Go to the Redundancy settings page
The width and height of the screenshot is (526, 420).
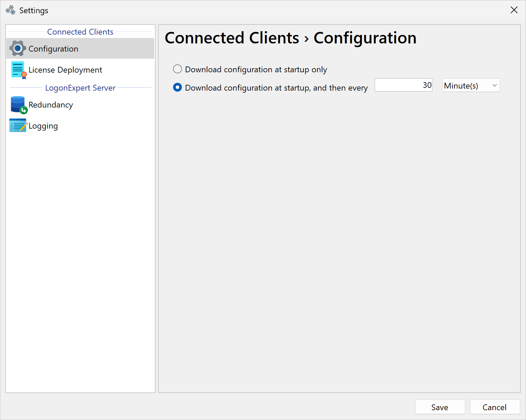pos(51,105)
